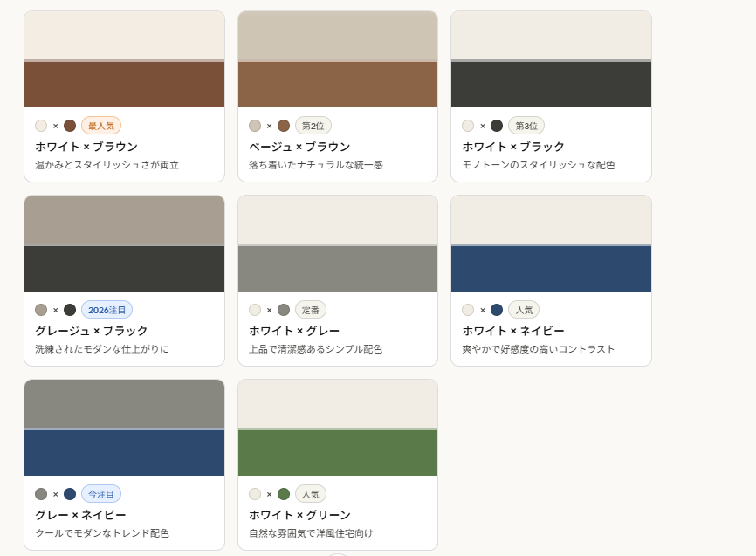Viewport: 756px width, 556px height.
Task: Select the navy color dot on ホワイト × ネイビー card
Action: point(497,309)
